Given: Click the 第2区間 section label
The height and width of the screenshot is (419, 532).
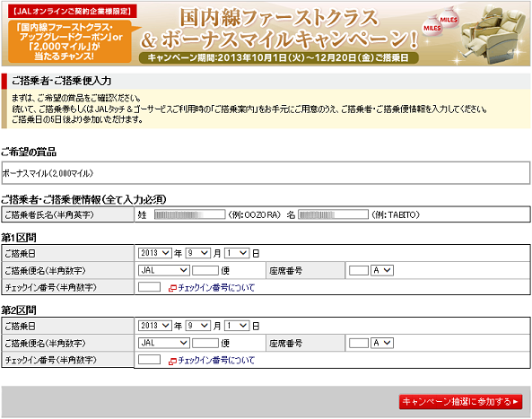Looking at the screenshot, I should pos(19,310).
